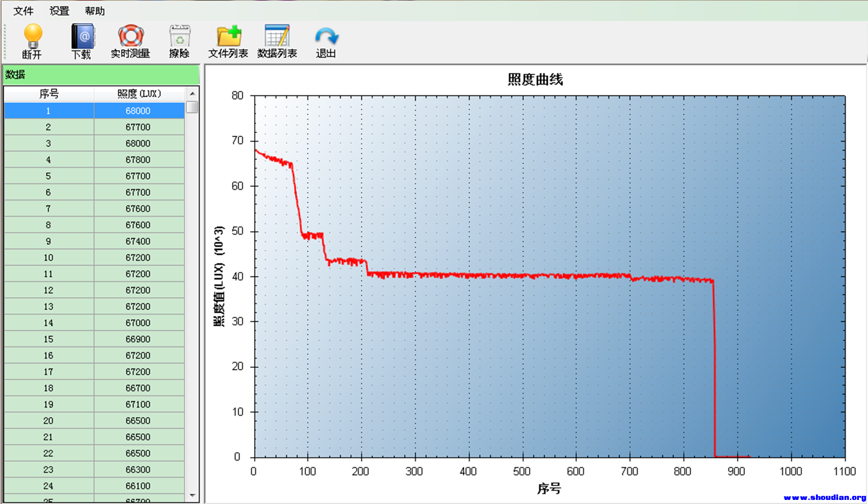The width and height of the screenshot is (868, 504).
Task: Select row 23 with value 66300
Action: (x=94, y=470)
